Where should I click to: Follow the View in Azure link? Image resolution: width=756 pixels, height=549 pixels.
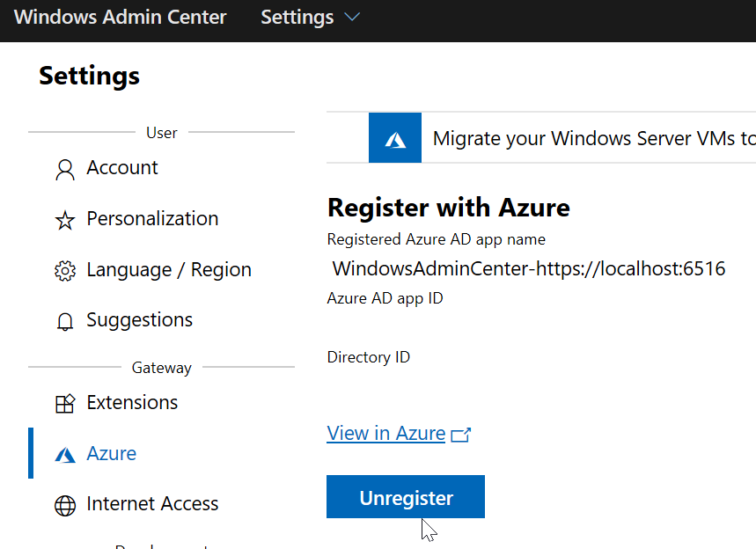coord(386,434)
